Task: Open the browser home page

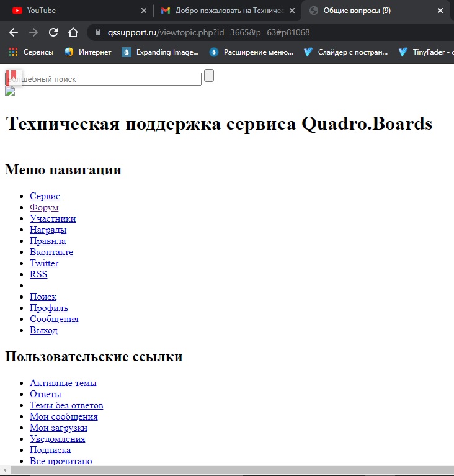Action: pos(73,32)
